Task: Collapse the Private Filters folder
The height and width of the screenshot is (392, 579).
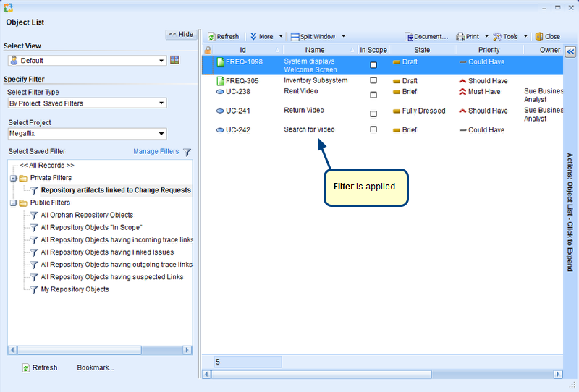Action: tap(13, 178)
